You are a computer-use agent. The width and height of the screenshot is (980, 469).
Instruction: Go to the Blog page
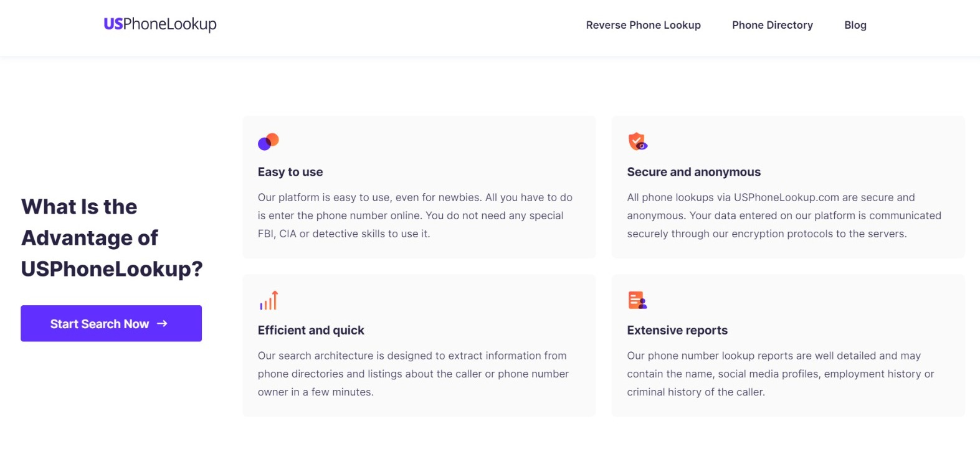[x=855, y=25]
